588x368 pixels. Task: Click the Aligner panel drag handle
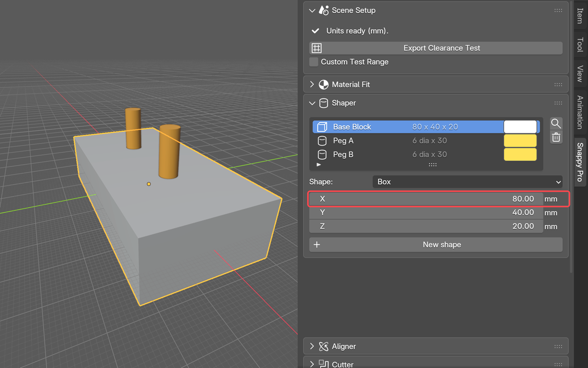(x=558, y=346)
